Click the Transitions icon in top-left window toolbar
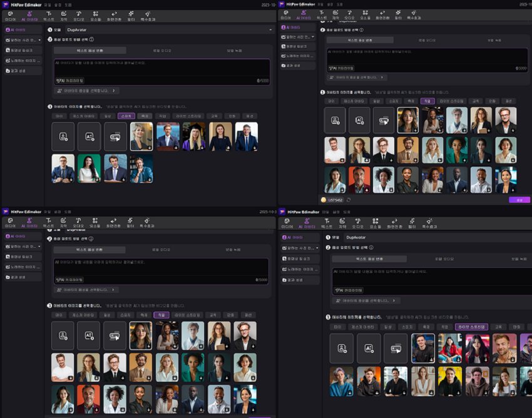 click(114, 15)
